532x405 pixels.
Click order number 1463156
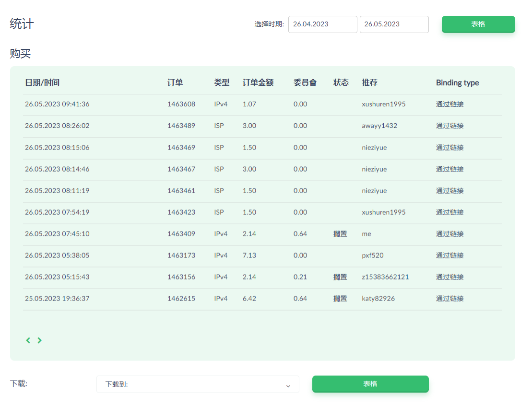pos(181,277)
